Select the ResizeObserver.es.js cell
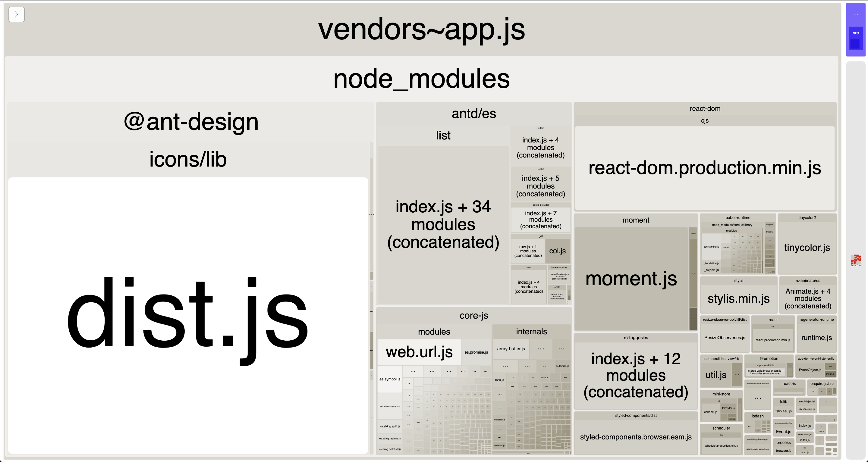Viewport: 868px width, 462px height. [725, 337]
